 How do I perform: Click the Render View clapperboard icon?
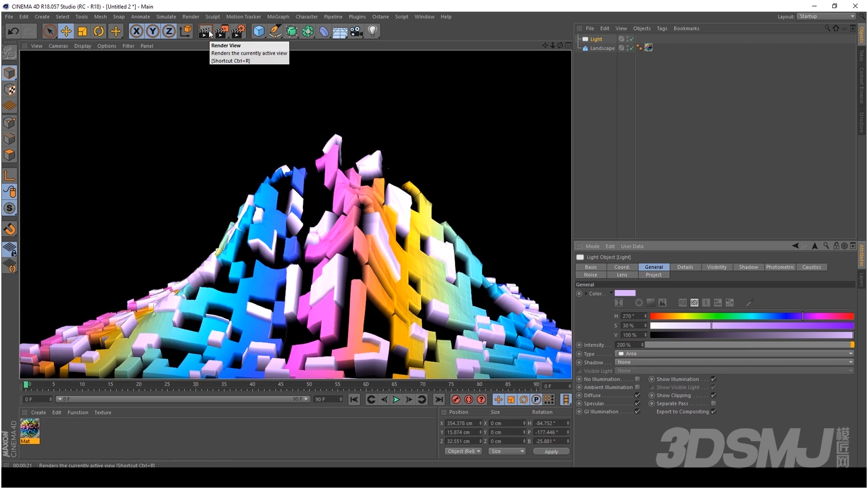(x=206, y=31)
